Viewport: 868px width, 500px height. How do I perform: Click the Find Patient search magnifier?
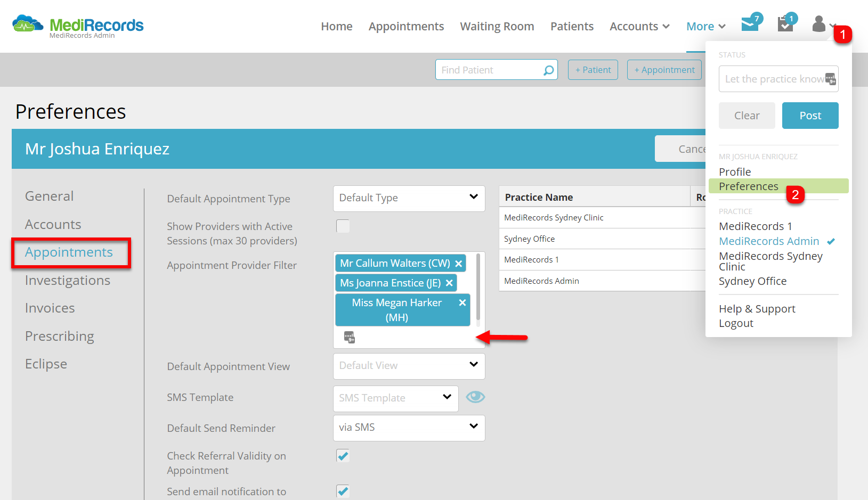pos(548,70)
